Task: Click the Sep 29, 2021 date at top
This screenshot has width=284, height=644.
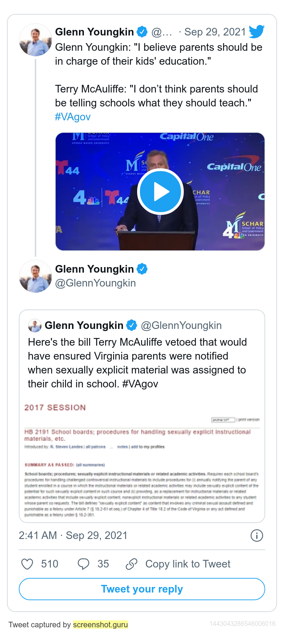Action: coord(215,32)
